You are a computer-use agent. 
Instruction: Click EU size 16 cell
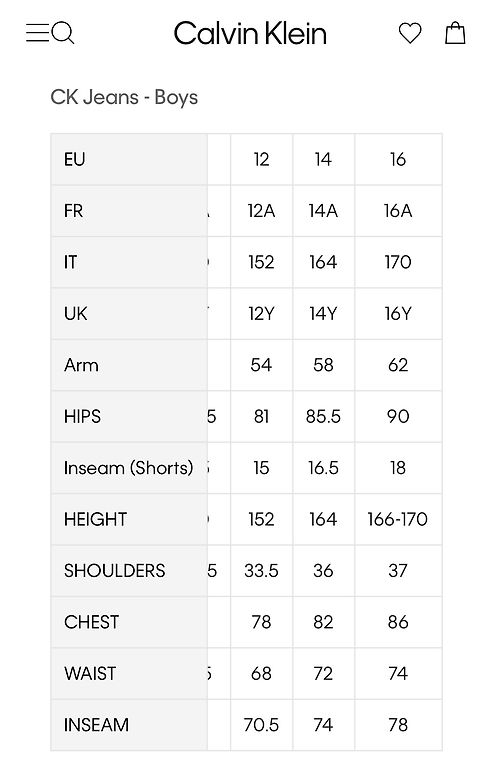[x=398, y=159]
